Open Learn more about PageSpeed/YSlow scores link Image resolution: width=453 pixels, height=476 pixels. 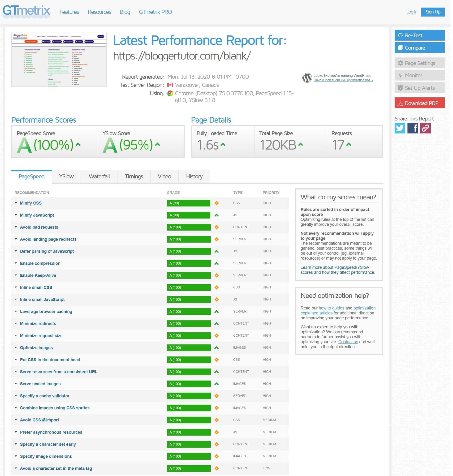[x=338, y=270]
